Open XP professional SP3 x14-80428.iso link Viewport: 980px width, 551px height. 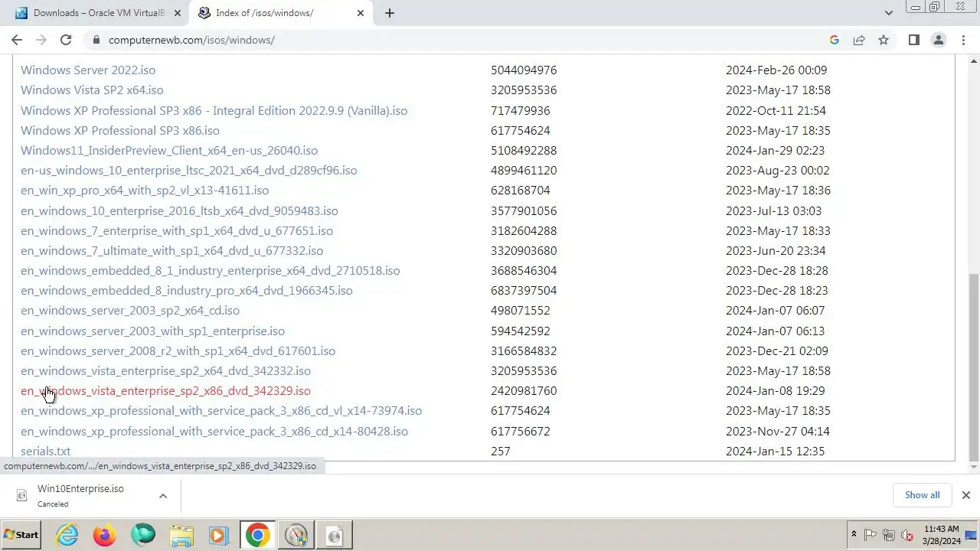point(214,431)
